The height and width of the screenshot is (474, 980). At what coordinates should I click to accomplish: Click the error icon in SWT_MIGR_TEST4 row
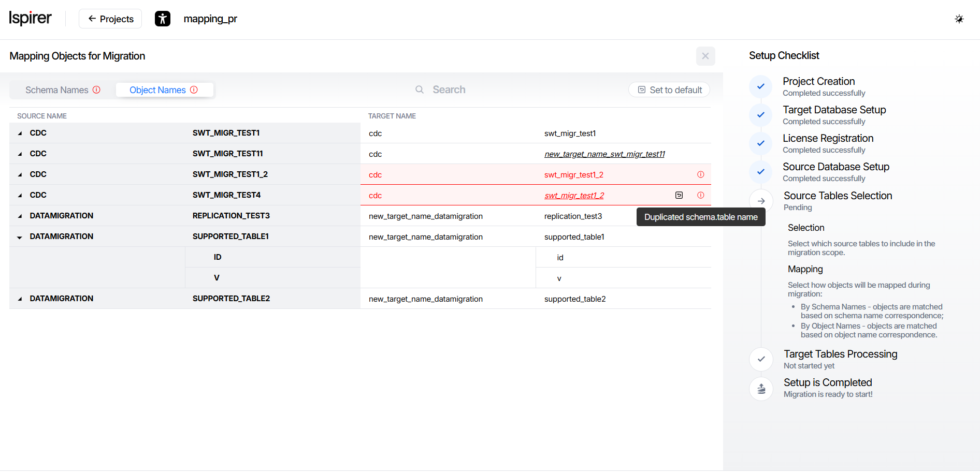click(x=700, y=195)
